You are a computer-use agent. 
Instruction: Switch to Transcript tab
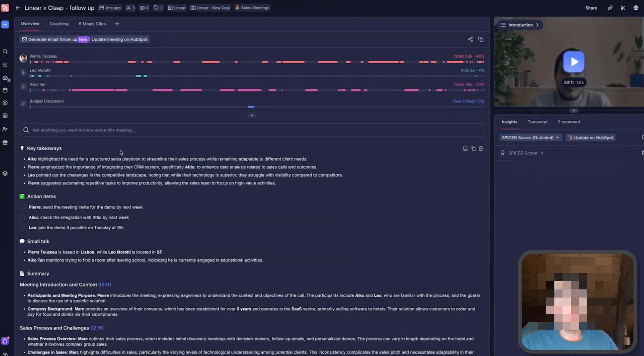tap(537, 122)
